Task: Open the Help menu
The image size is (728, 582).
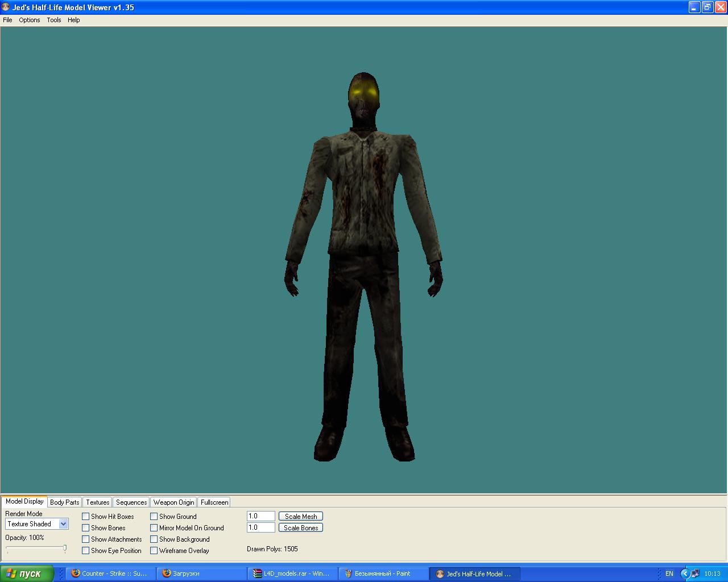Action: click(x=74, y=20)
